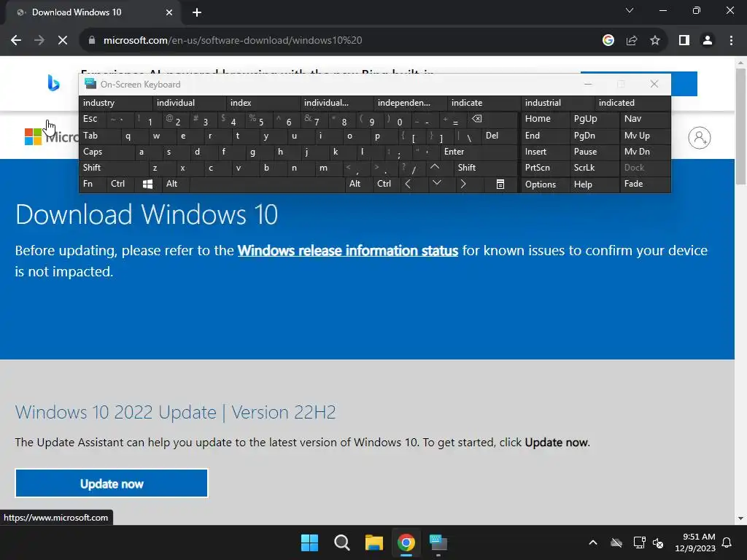747x560 pixels.
Task: Toggle Caps key on On-Screen Keyboard
Action: tap(107, 152)
